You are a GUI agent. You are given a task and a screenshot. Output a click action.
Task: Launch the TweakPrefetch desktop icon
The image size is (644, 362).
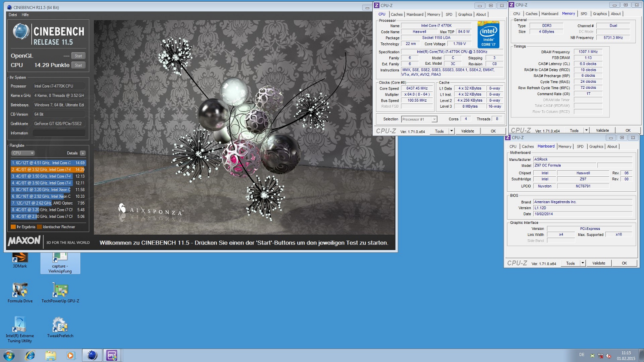tap(60, 328)
